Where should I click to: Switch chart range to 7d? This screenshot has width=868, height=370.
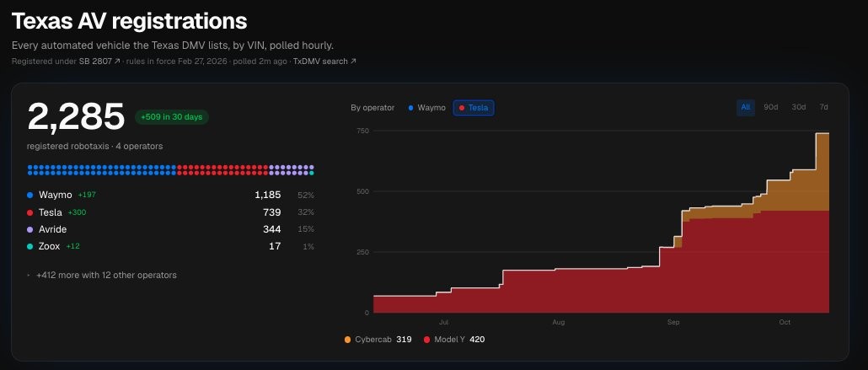(x=823, y=107)
